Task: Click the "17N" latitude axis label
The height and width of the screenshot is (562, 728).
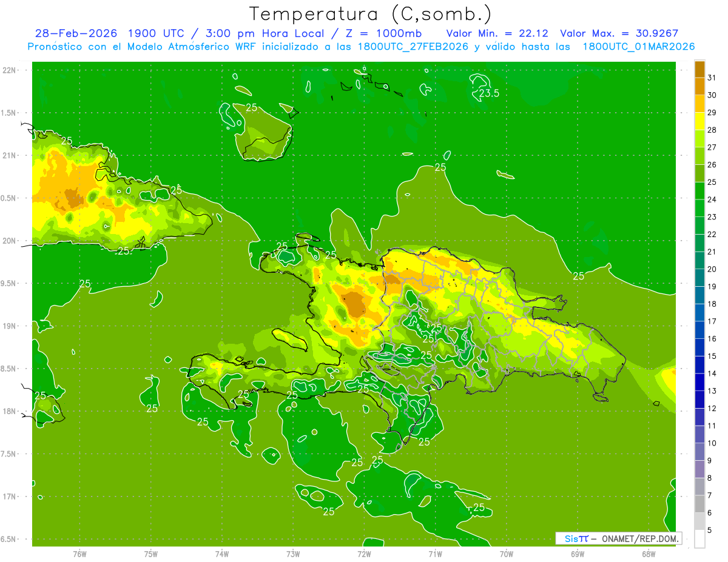Action: point(9,497)
